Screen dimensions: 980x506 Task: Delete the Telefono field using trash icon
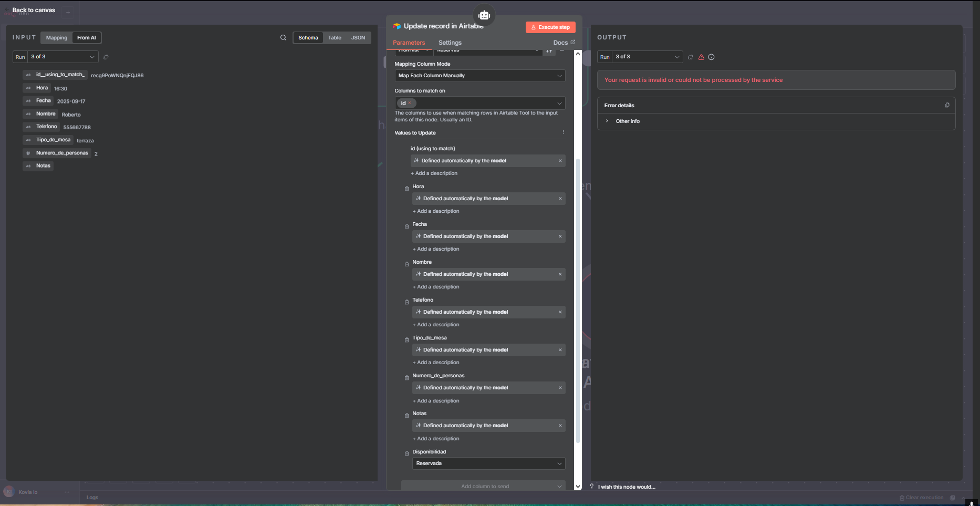coord(406,302)
